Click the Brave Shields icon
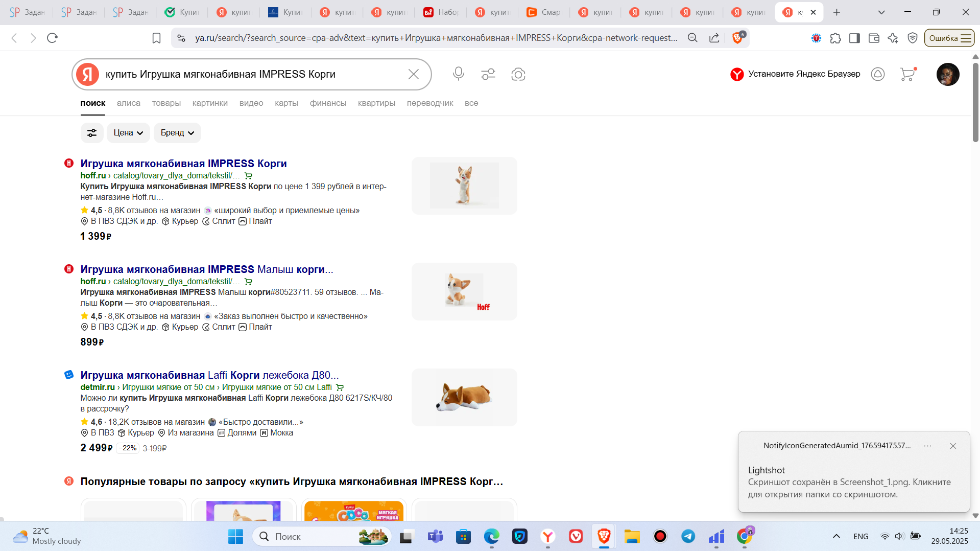The width and height of the screenshot is (980, 551). click(x=737, y=37)
